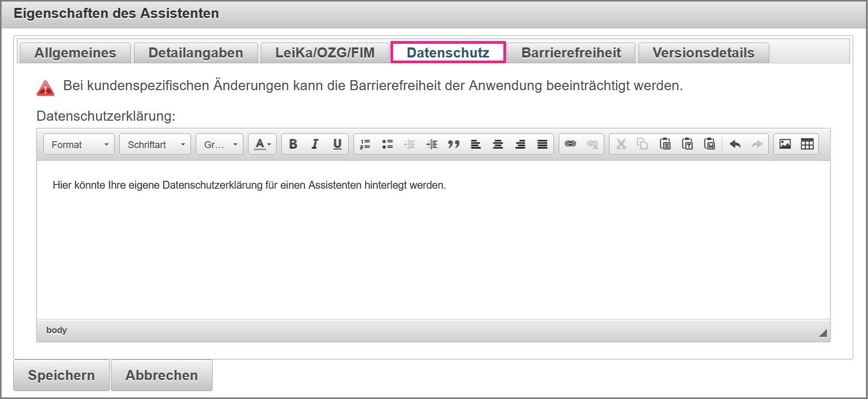The width and height of the screenshot is (868, 399).
Task: Switch to the Barrierefreiheit tab
Action: tap(571, 53)
